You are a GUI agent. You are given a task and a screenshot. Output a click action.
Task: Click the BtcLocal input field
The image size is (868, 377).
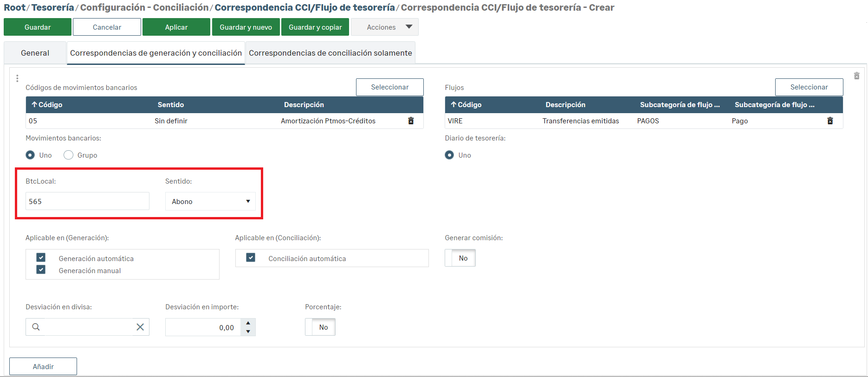pyautogui.click(x=87, y=201)
